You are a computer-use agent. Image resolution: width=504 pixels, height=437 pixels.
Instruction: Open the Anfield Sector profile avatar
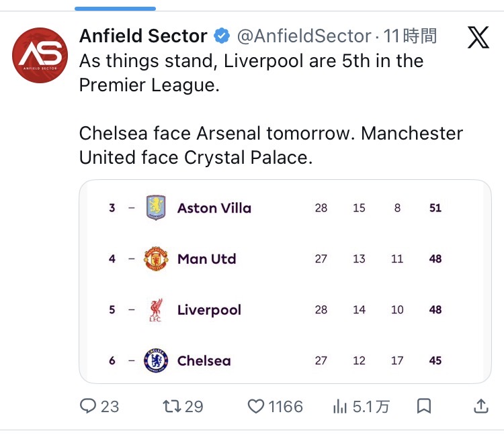pos(40,55)
